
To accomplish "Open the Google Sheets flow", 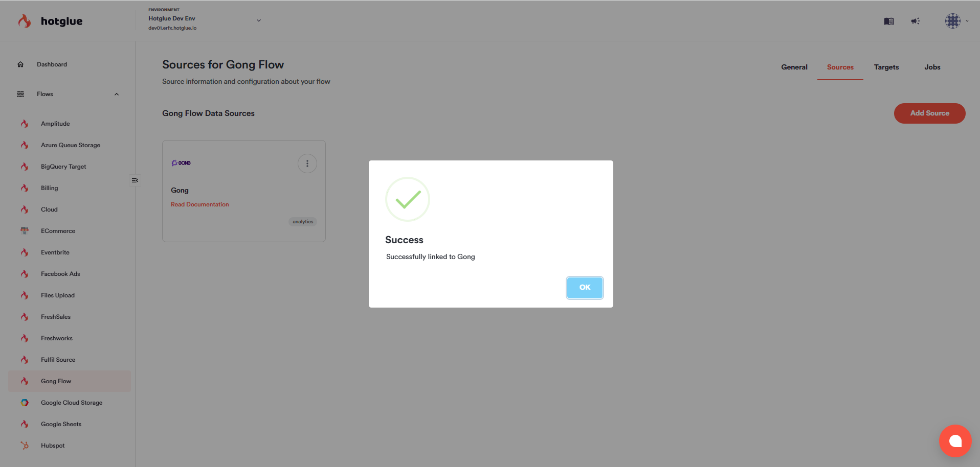I will [61, 424].
